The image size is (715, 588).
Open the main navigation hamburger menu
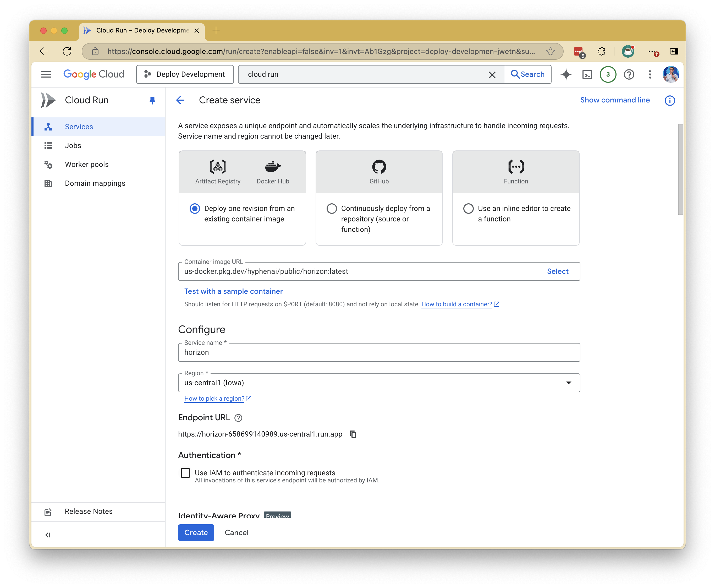(46, 74)
